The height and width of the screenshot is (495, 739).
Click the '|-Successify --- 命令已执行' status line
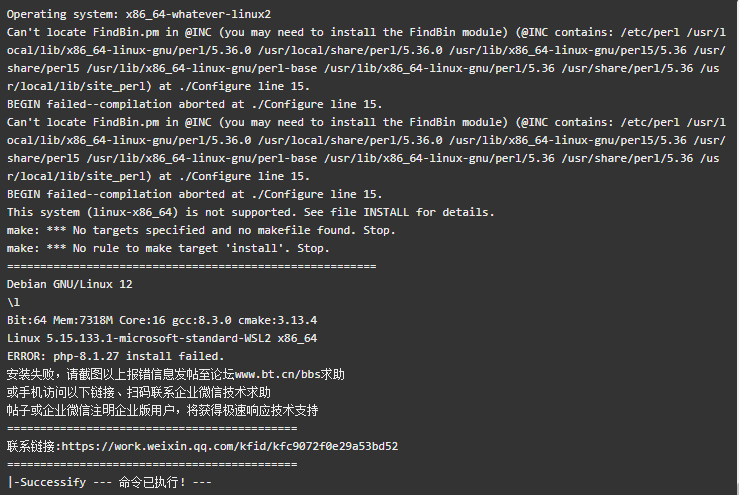109,482
